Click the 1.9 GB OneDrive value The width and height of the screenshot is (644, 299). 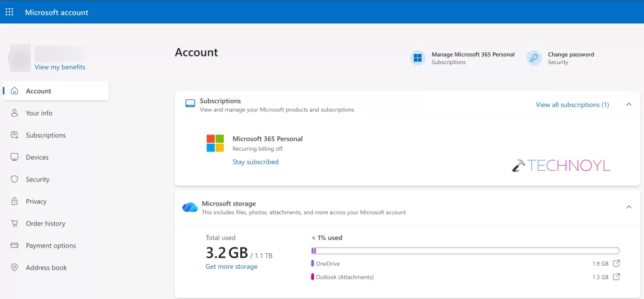click(x=601, y=264)
